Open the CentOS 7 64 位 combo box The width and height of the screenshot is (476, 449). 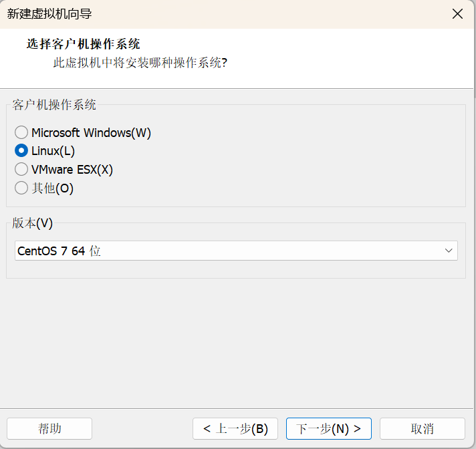[x=236, y=251]
